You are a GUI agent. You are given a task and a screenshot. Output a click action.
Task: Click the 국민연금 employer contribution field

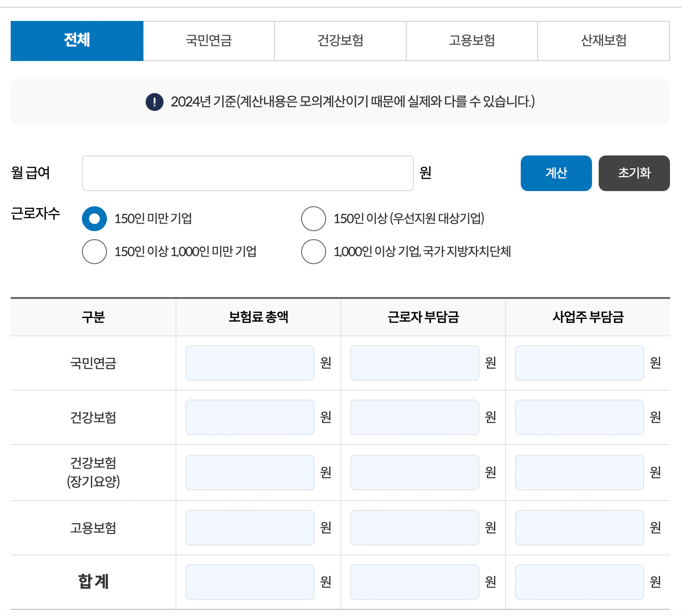click(x=579, y=363)
